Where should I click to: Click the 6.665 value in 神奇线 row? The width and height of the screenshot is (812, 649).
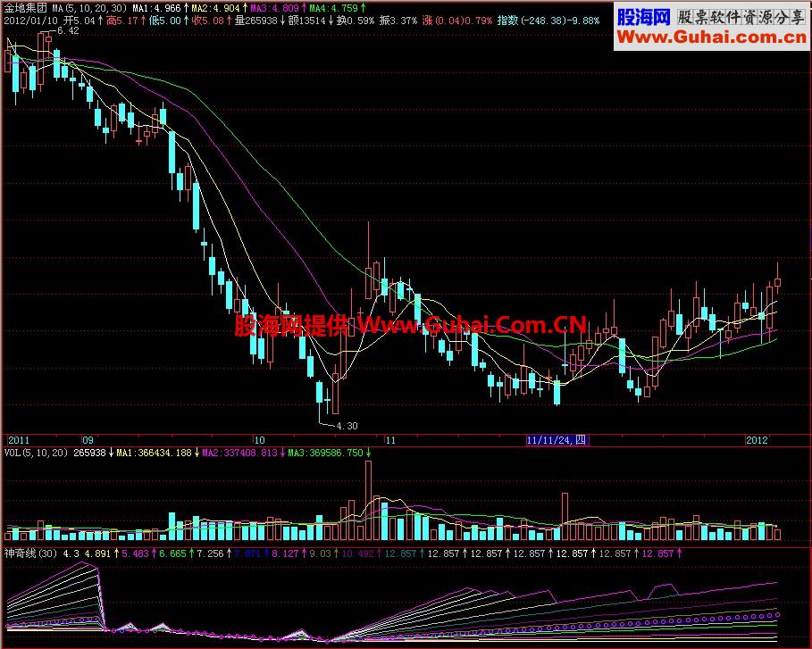pyautogui.click(x=172, y=553)
